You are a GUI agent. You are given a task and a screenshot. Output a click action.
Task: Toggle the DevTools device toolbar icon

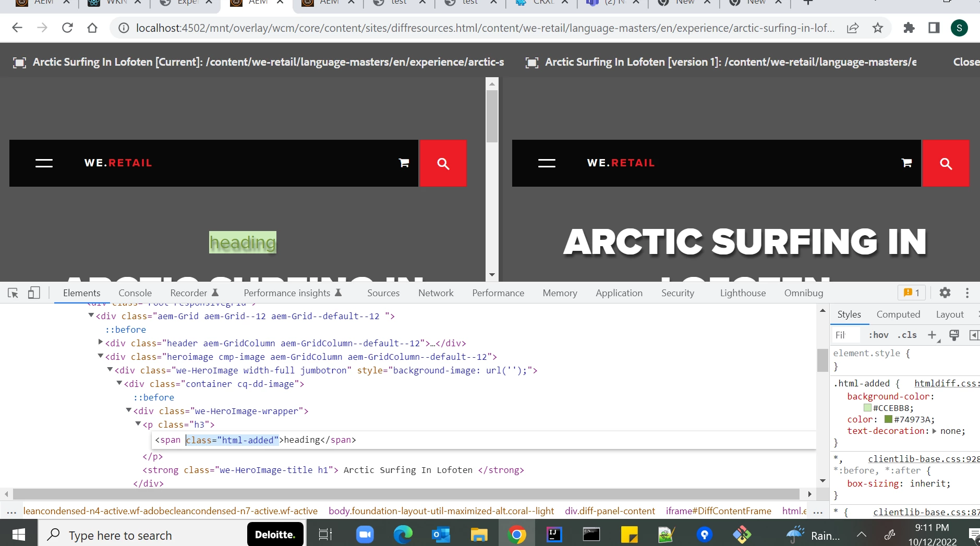click(x=34, y=293)
